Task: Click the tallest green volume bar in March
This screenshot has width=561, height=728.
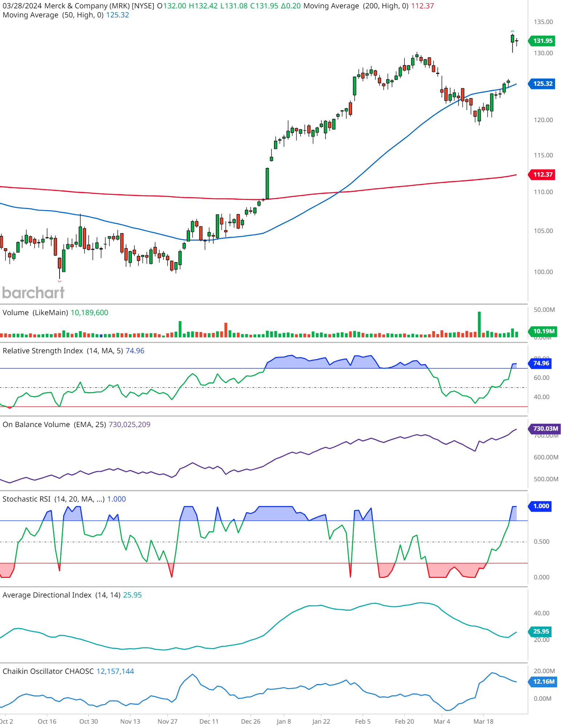Action: tap(479, 324)
